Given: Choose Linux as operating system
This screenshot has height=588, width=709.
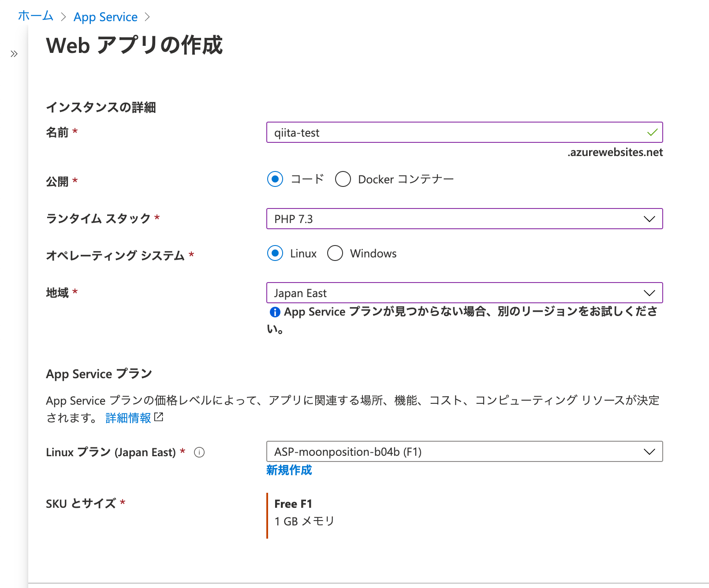Looking at the screenshot, I should tap(275, 253).
